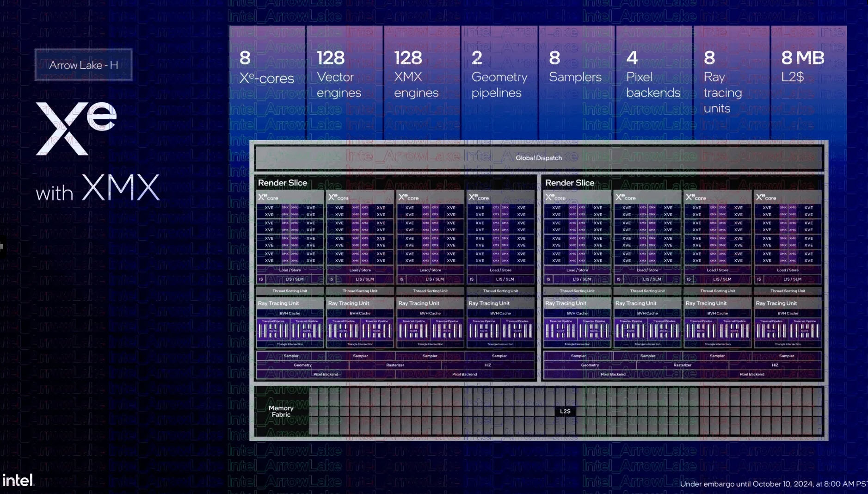This screenshot has height=494, width=868.
Task: Click the "128 XMX engines" stat
Action: tap(422, 82)
